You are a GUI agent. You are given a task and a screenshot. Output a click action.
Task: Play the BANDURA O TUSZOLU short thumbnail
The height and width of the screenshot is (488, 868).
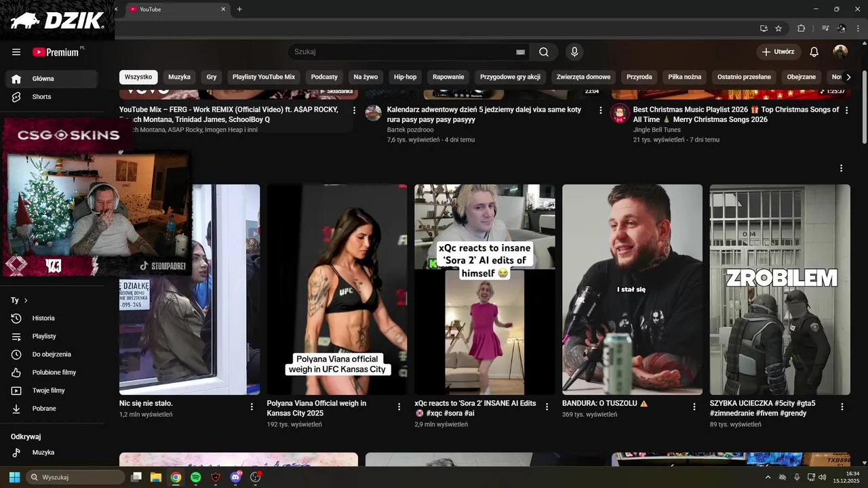pyautogui.click(x=632, y=289)
